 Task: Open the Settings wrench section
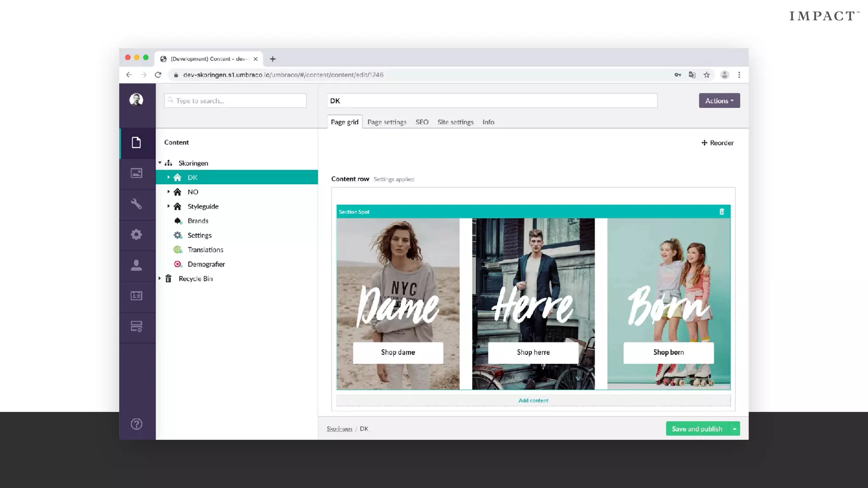click(x=136, y=204)
